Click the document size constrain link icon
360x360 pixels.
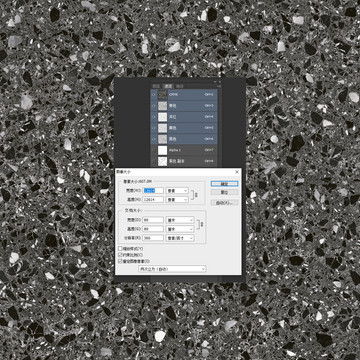201,224
